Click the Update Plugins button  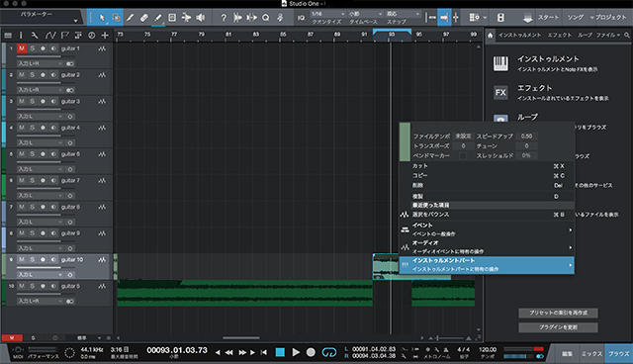(558, 327)
